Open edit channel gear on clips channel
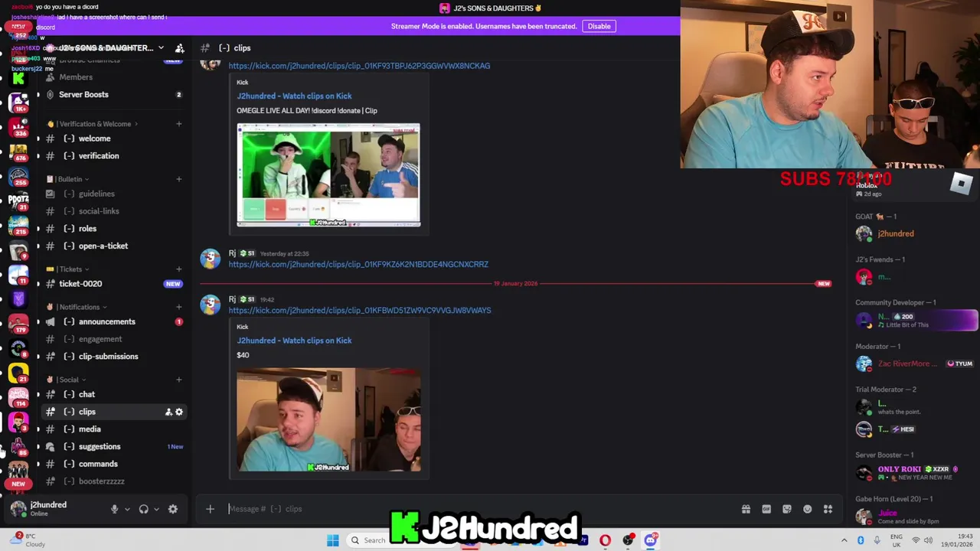Image resolution: width=980 pixels, height=551 pixels. click(179, 412)
